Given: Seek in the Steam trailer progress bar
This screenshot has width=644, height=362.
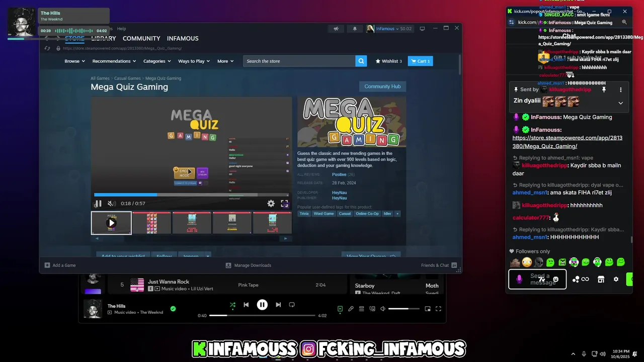Looking at the screenshot, I should (x=191, y=195).
